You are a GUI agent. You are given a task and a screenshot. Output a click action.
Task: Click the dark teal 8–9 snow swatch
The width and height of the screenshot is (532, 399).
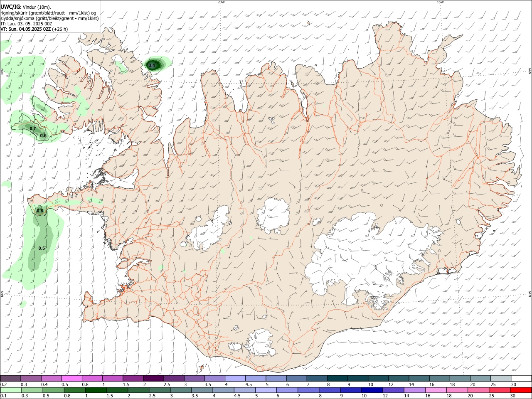337,378
